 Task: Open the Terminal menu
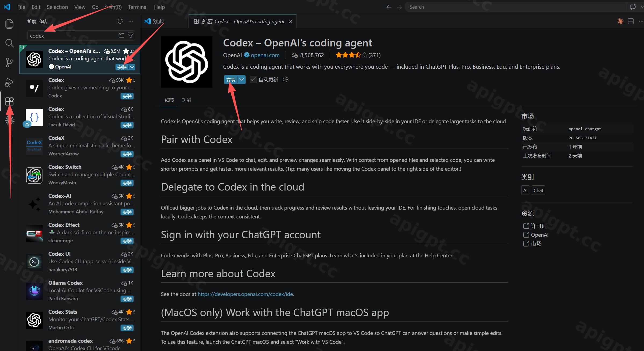(138, 7)
